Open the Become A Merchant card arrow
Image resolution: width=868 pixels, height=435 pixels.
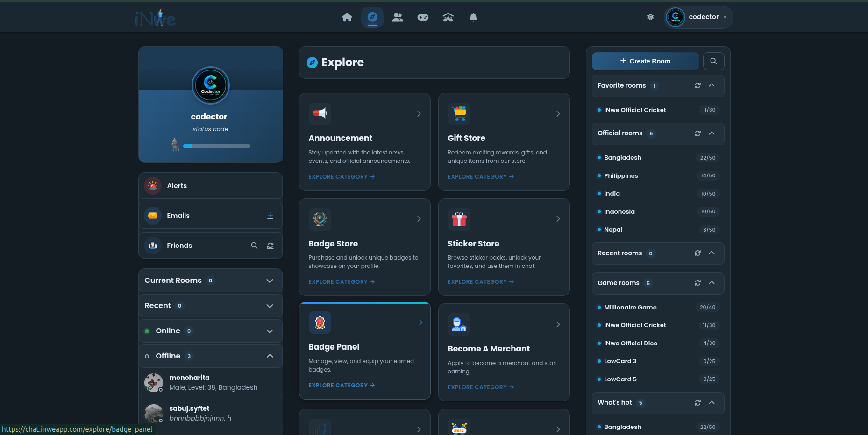(558, 324)
